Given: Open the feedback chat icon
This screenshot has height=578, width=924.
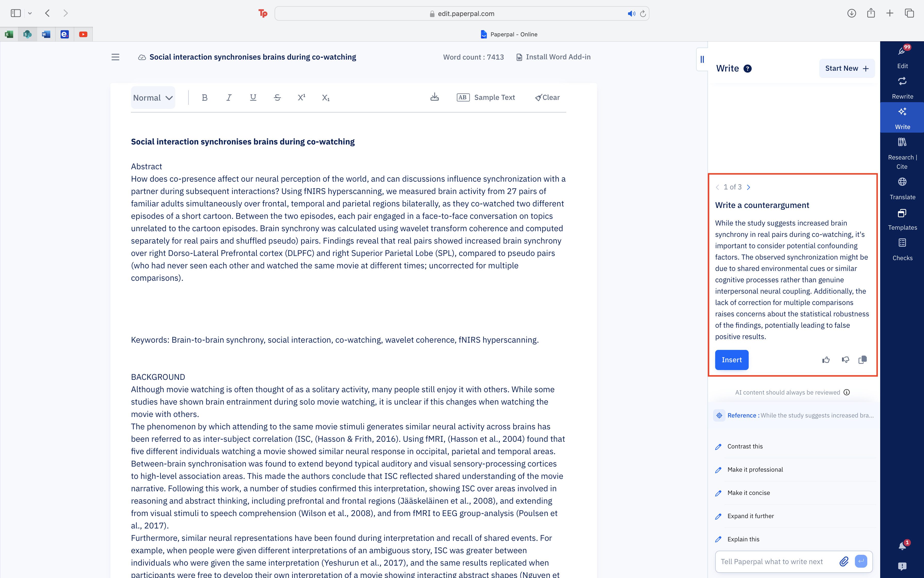Looking at the screenshot, I should [902, 566].
